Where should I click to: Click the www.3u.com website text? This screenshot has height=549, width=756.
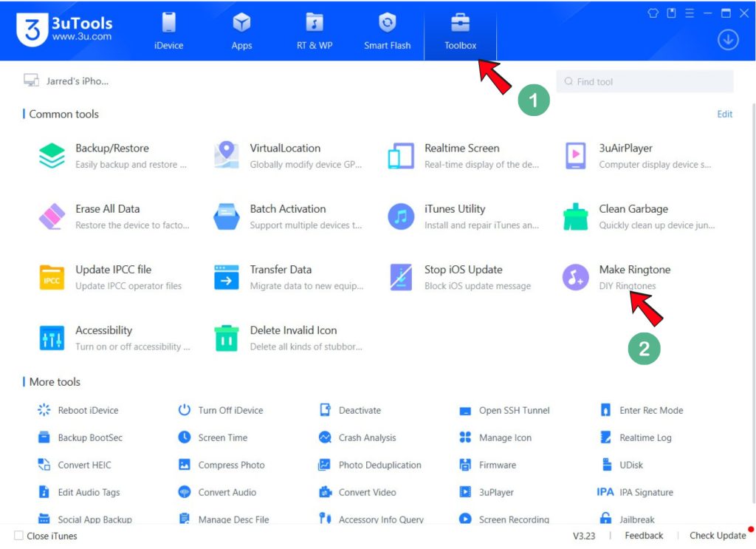(81, 37)
